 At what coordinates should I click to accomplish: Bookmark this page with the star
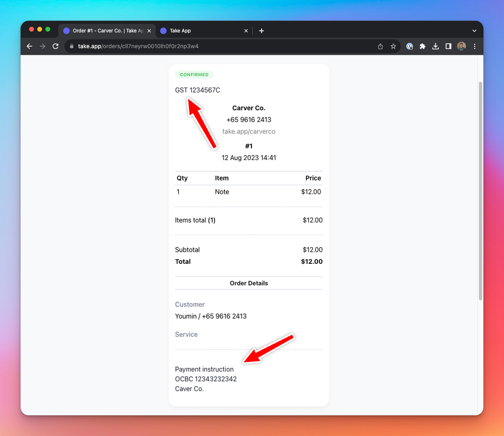(x=393, y=46)
